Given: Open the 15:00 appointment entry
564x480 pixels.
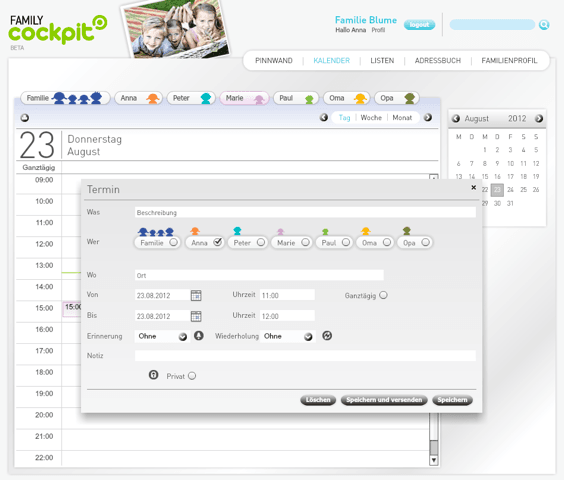Looking at the screenshot, I should tap(72, 309).
